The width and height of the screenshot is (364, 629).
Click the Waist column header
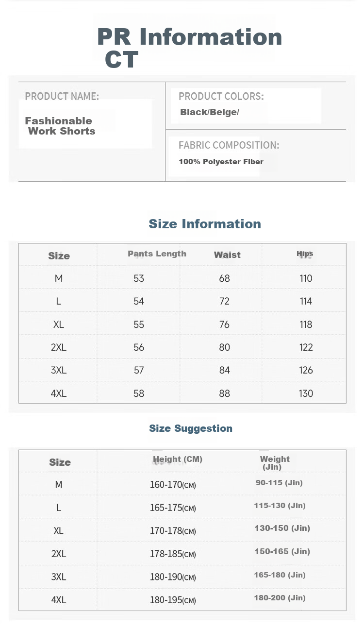(227, 255)
